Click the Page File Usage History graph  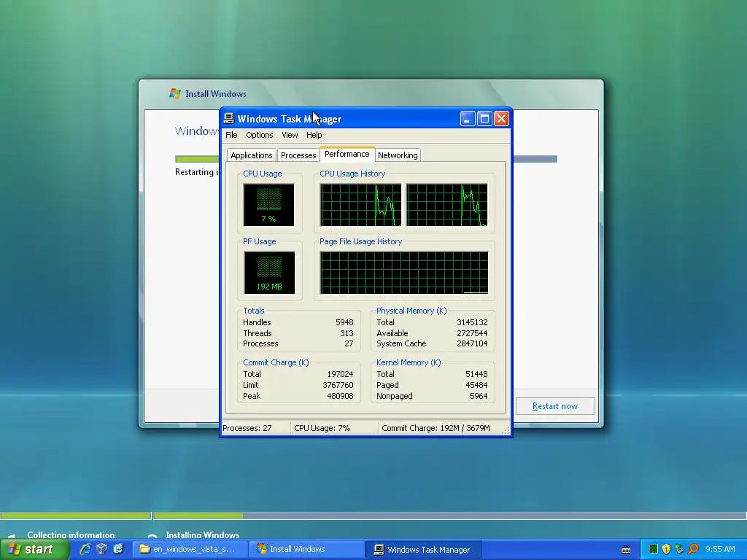point(404,273)
